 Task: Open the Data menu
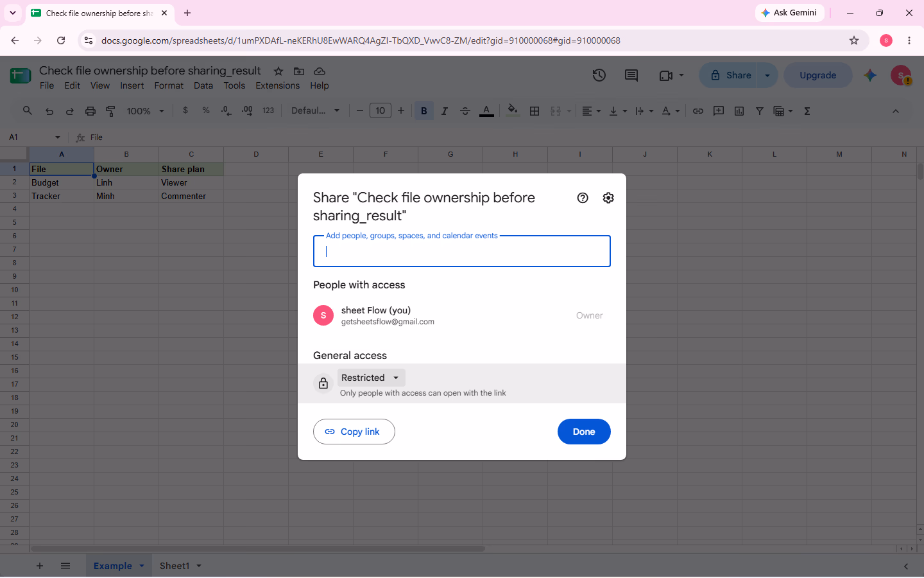203,85
